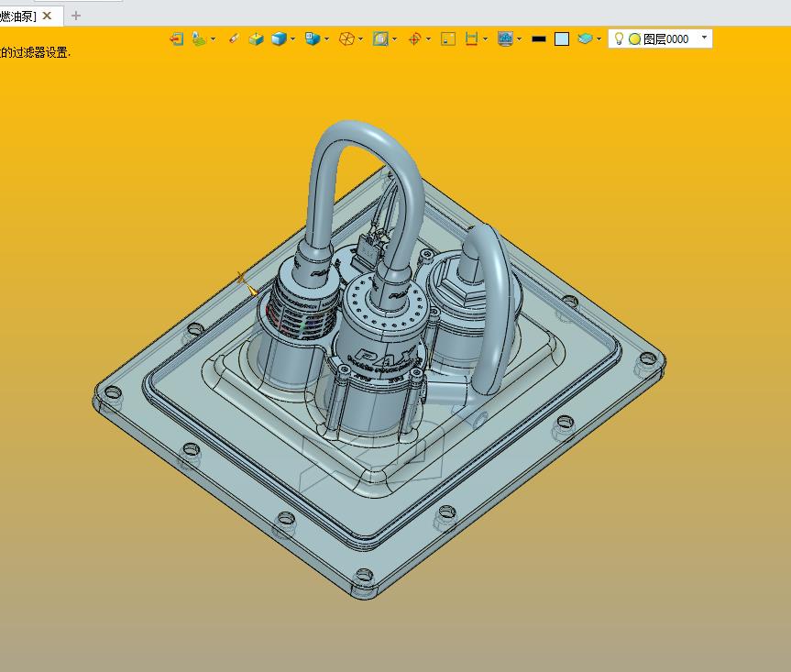Close the 燃油泵 document tab

tap(47, 16)
